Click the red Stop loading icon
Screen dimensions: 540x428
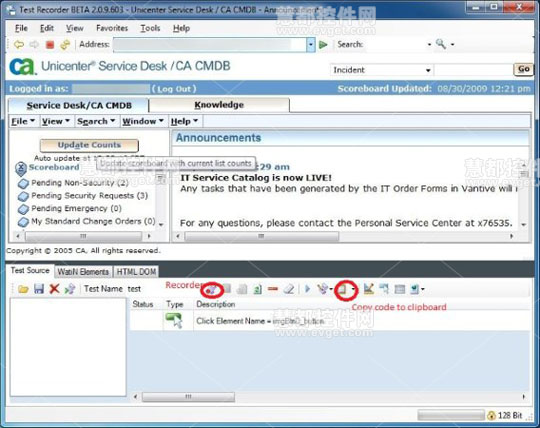(50, 45)
